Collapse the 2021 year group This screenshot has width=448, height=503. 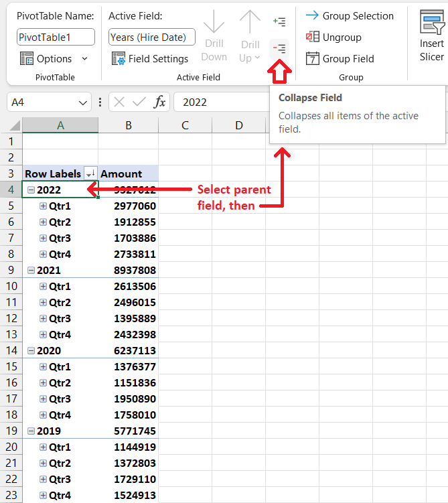click(31, 271)
